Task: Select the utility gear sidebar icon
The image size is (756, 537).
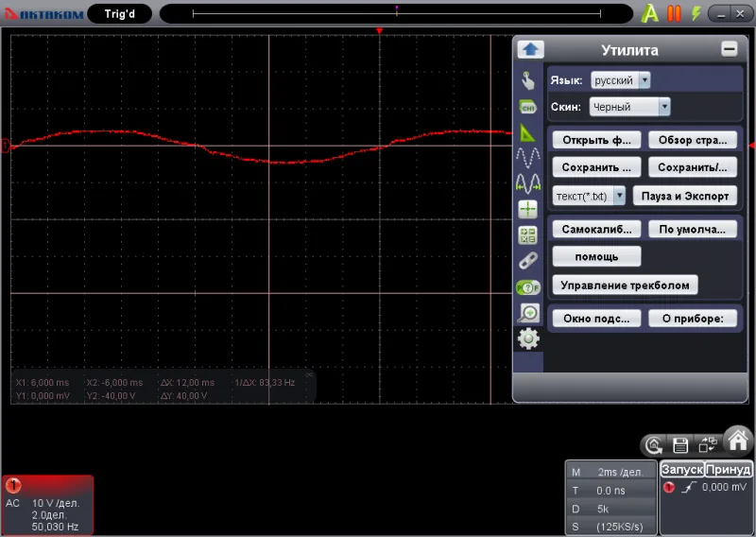Action: tap(528, 338)
